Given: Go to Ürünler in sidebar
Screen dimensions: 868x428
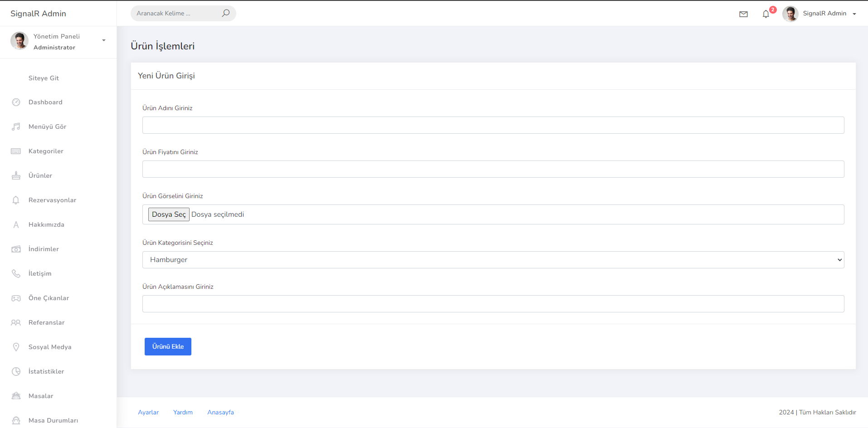Looking at the screenshot, I should coord(40,175).
